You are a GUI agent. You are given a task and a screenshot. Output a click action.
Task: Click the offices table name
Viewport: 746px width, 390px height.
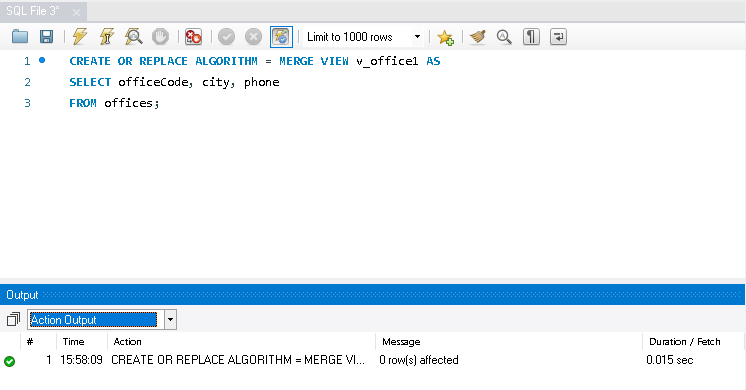point(129,103)
